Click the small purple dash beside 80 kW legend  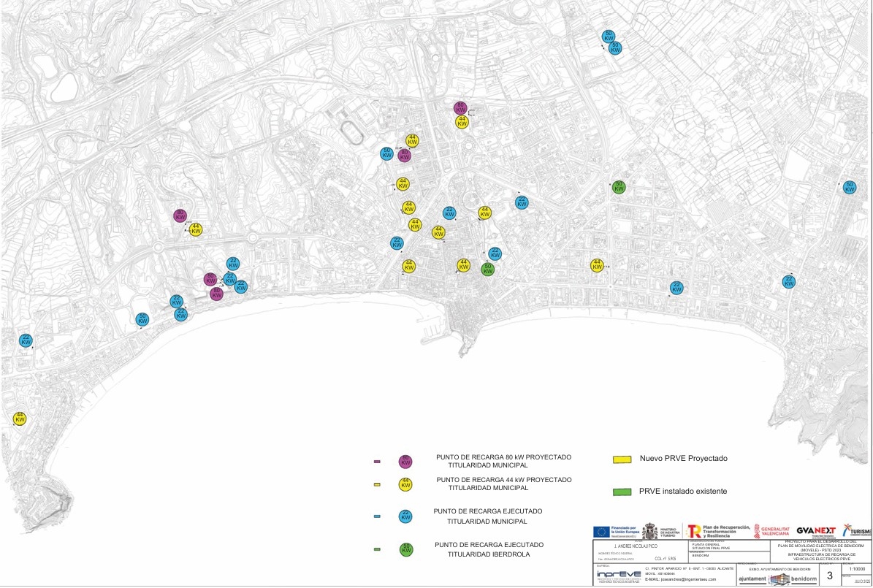[377, 462]
